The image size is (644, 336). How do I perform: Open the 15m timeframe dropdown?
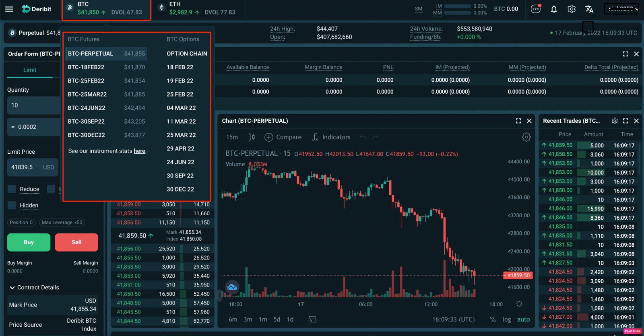[232, 137]
